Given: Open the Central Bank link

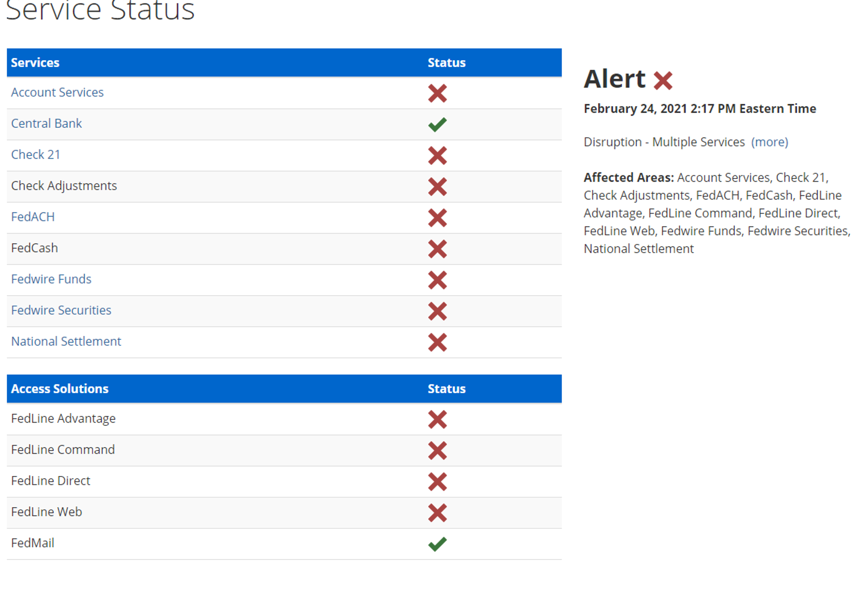Looking at the screenshot, I should 47,123.
